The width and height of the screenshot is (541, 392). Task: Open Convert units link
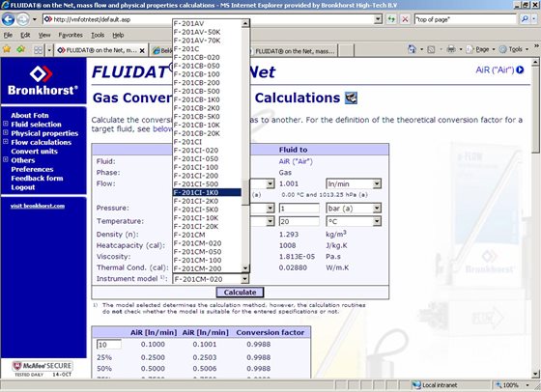tap(34, 151)
